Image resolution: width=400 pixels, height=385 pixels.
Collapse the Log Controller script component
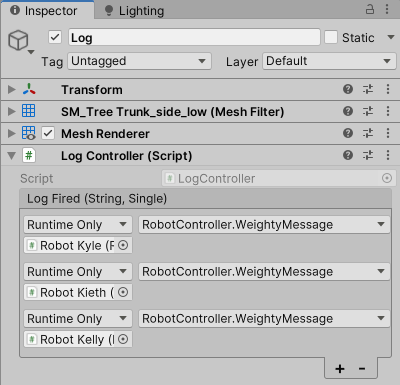(x=12, y=156)
